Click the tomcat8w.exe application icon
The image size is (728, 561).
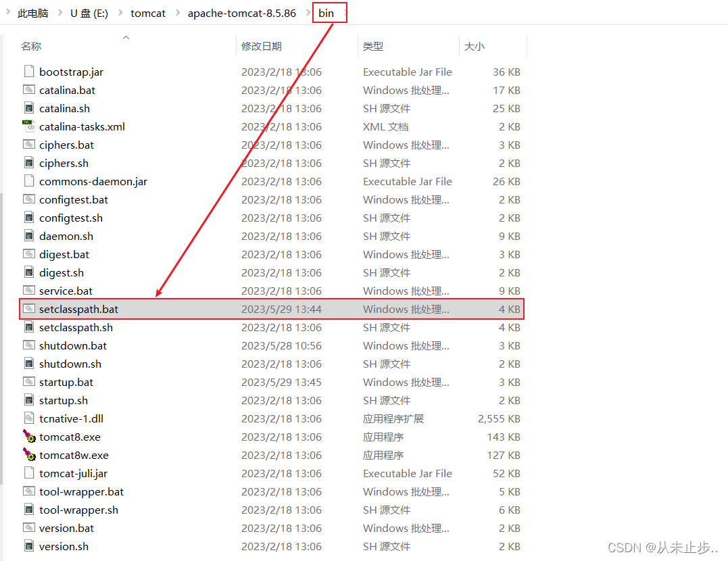[29, 455]
